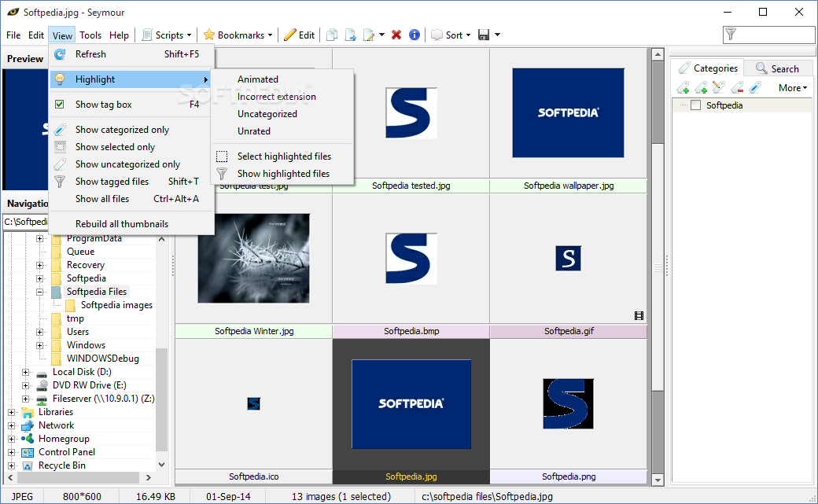Expand the Windows folder node
This screenshot has height=504, width=818.
pos(39,345)
